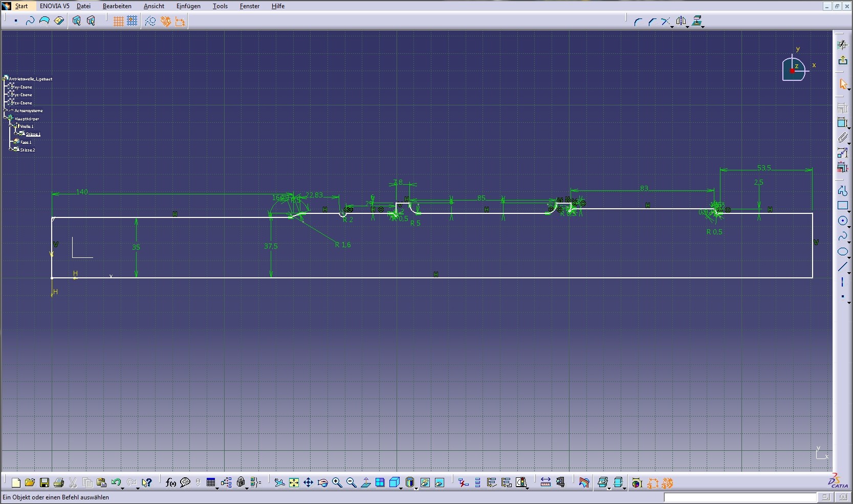The image size is (853, 504).
Task: Toggle the Grid display
Action: click(118, 21)
